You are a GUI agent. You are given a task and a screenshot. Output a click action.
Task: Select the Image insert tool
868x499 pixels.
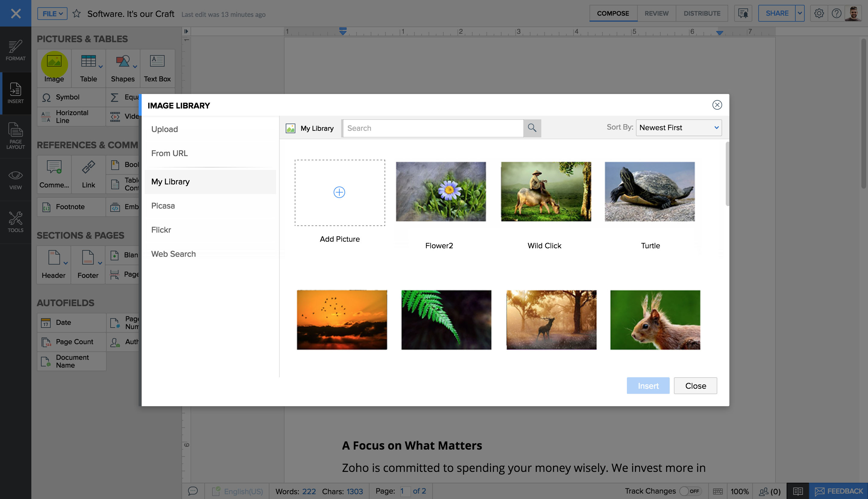[54, 68]
